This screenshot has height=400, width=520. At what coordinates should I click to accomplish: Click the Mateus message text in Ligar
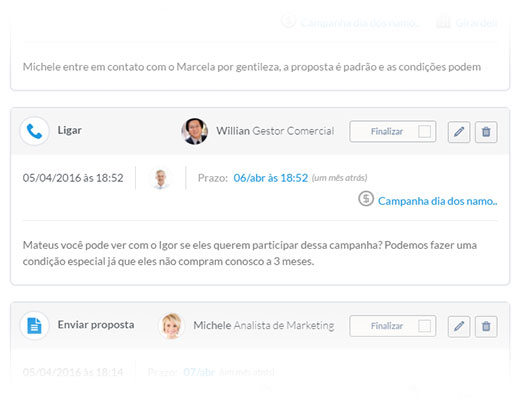coord(250,253)
